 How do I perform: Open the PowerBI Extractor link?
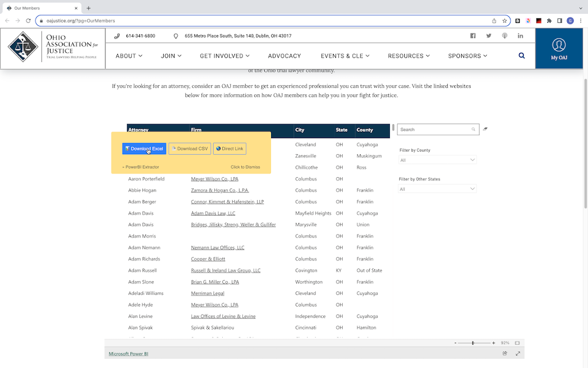tap(141, 167)
